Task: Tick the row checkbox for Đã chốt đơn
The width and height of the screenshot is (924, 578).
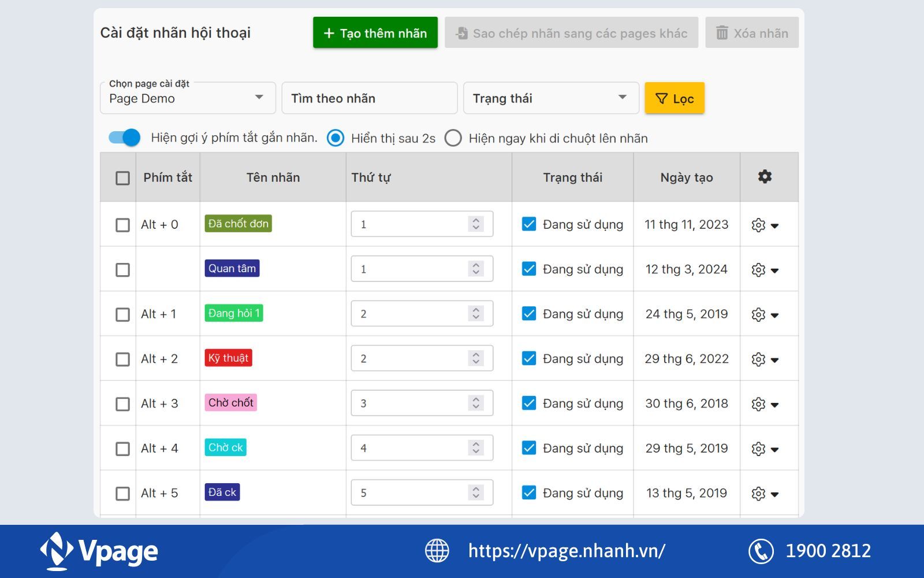Action: pos(122,225)
